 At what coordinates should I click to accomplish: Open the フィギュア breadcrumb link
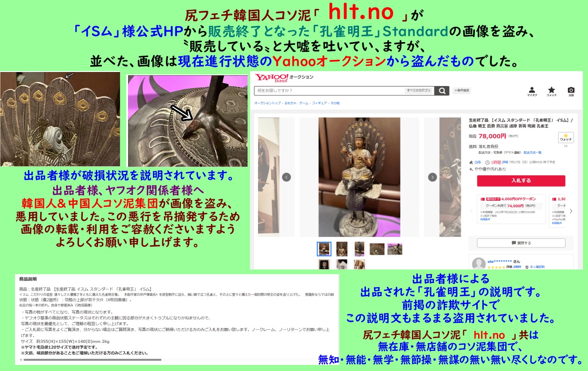tap(319, 103)
